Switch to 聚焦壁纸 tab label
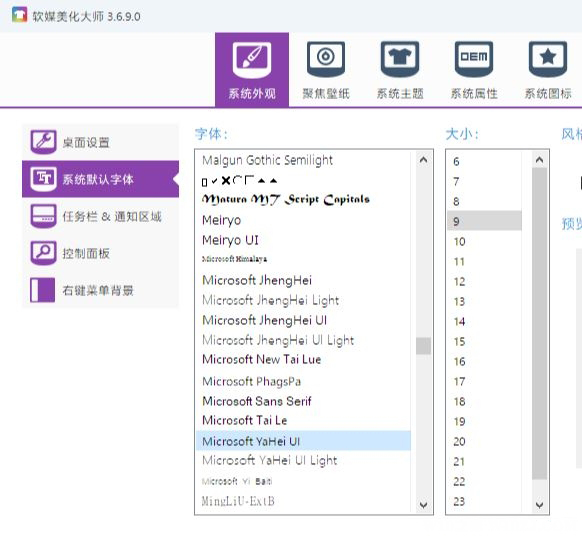 tap(326, 94)
